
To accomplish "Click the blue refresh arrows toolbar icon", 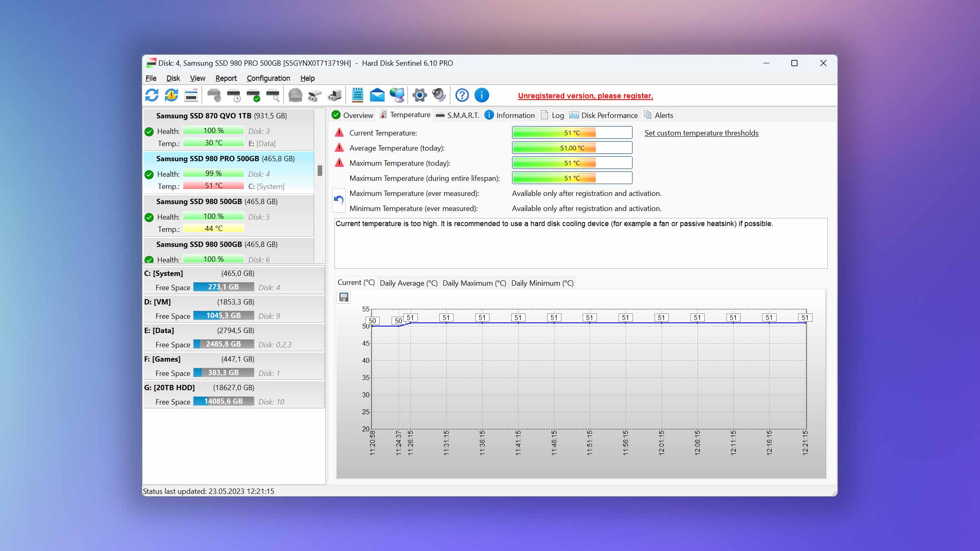I will (x=152, y=96).
